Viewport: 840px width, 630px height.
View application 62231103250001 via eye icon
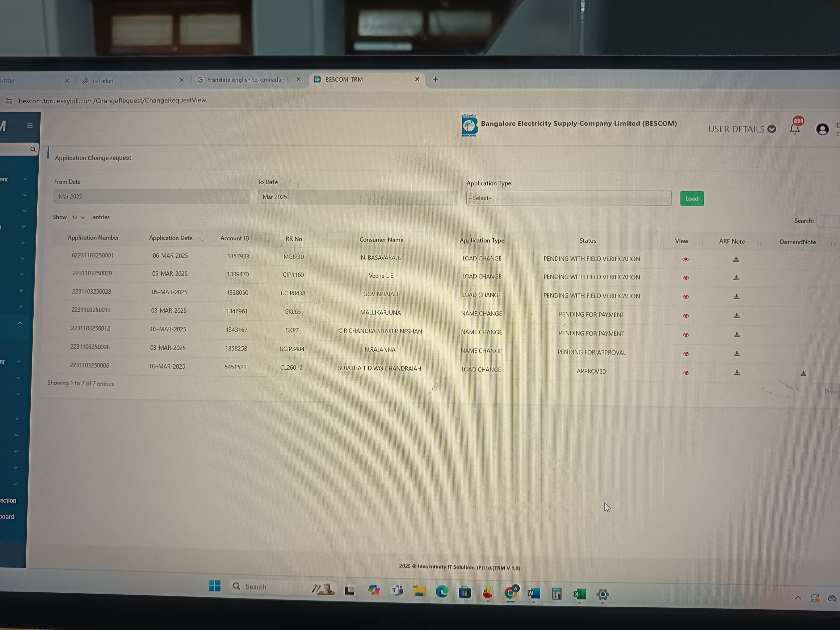tap(685, 259)
